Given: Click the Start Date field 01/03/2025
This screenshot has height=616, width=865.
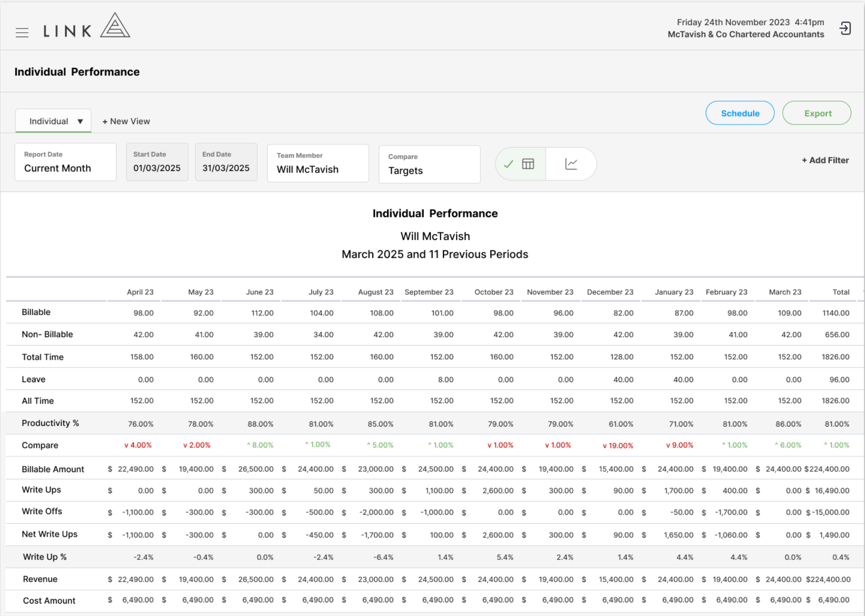Looking at the screenshot, I should coord(157,162).
